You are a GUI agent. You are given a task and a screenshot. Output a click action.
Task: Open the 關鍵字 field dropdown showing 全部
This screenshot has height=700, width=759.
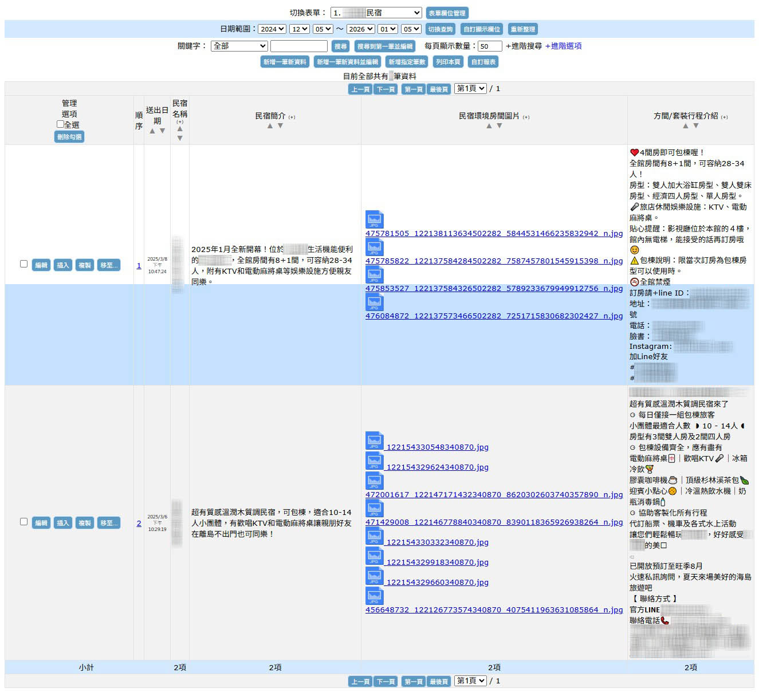239,46
